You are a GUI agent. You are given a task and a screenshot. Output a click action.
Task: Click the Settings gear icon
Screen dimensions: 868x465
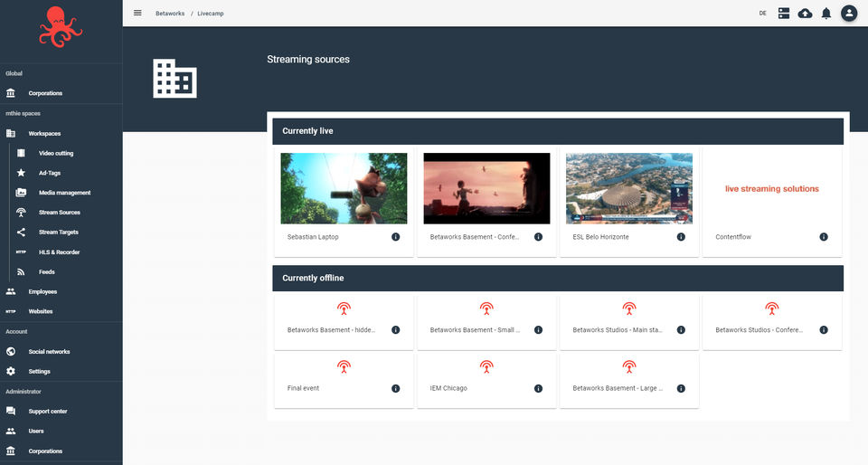point(11,372)
